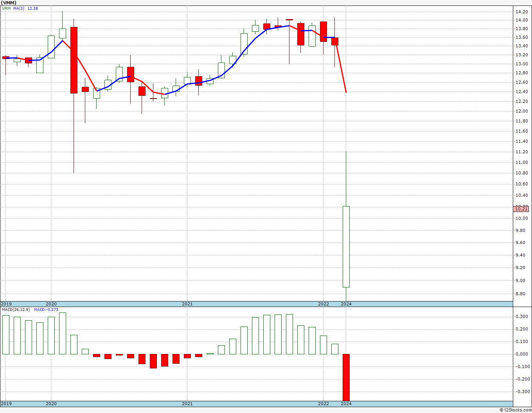
Task: Click 2019 on the MACD panel time axis
Action: tap(6, 404)
